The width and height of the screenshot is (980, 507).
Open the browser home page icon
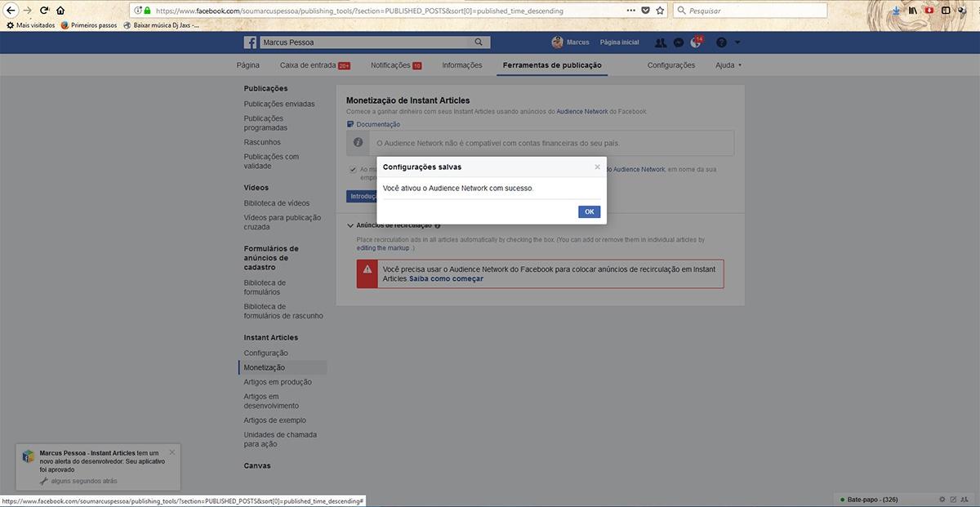coord(60,11)
